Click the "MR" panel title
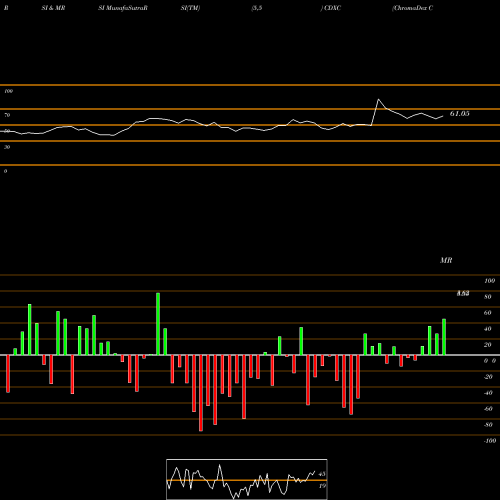Image resolution: width=500 pixels, height=500 pixels. click(x=446, y=260)
